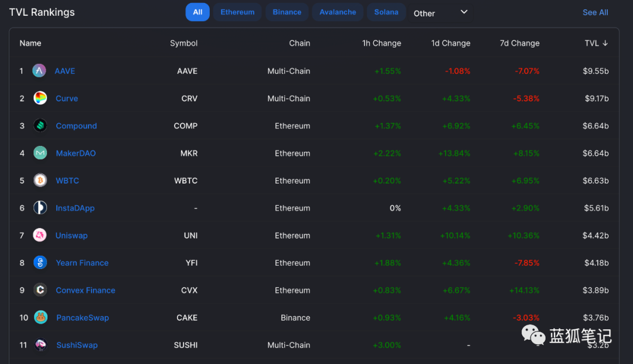Viewport: 633px width, 364px height.
Task: Click the SUSHI symbol cell
Action: point(186,345)
